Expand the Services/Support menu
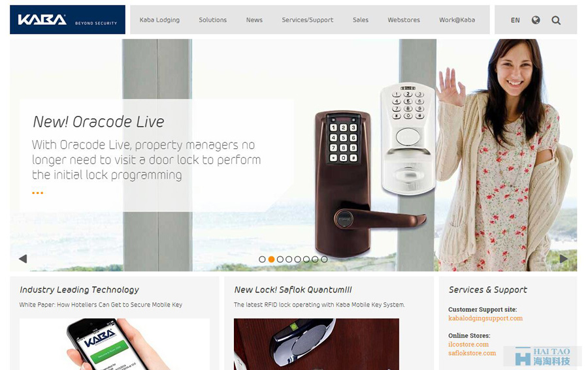 coord(308,20)
